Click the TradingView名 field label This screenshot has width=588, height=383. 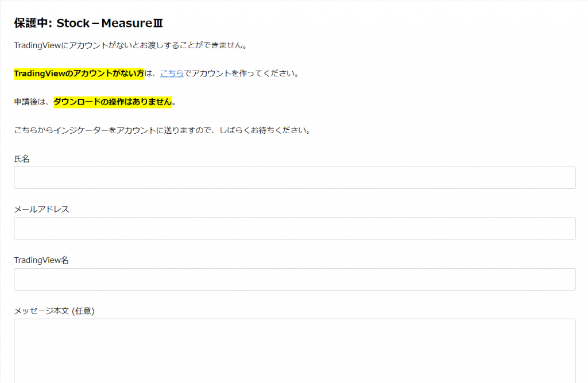click(x=41, y=260)
